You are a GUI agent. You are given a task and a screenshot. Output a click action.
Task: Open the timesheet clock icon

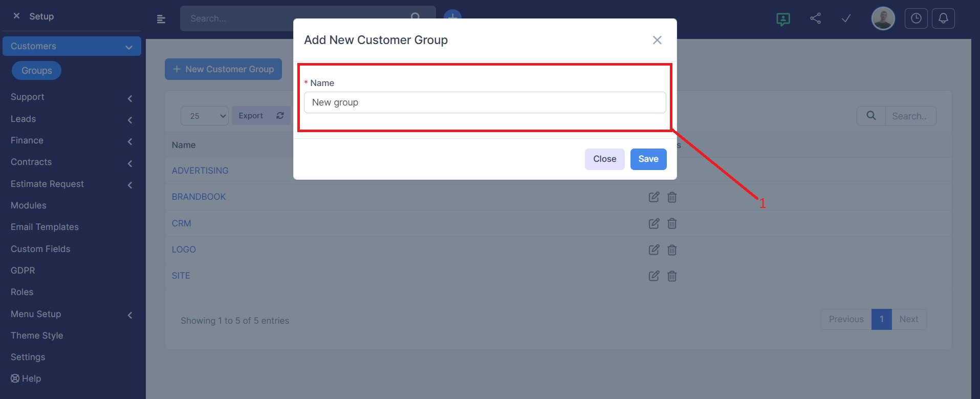[916, 18]
